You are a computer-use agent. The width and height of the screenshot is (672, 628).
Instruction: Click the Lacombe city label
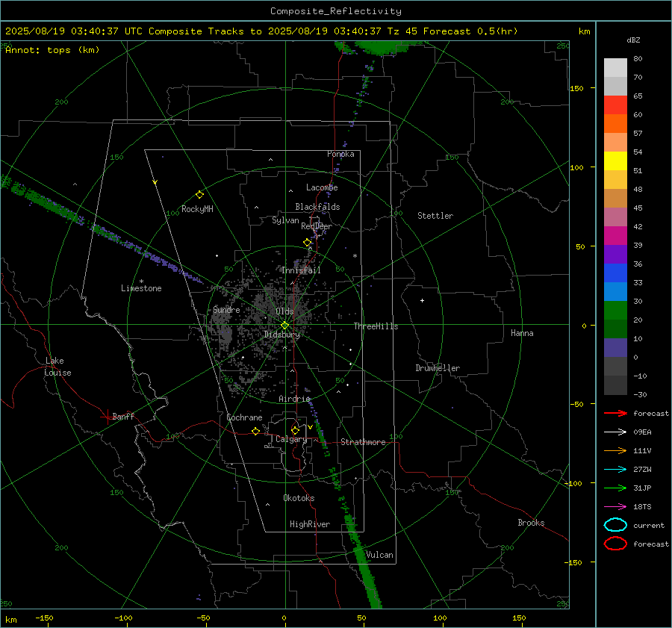322,187
